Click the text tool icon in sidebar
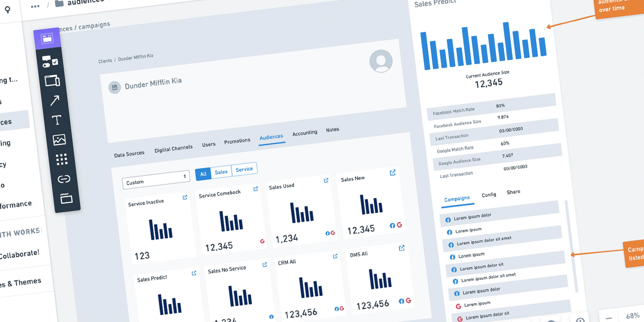The height and width of the screenshot is (322, 644). pos(57,119)
